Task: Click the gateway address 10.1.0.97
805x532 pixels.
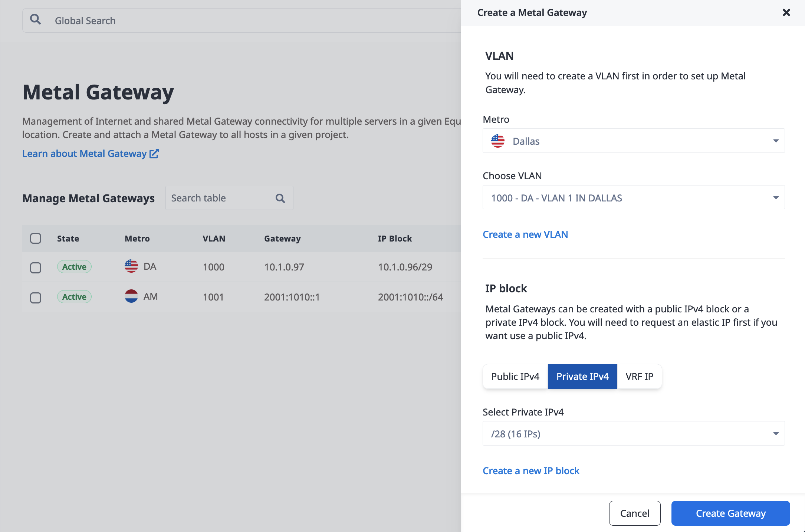Action: click(x=284, y=267)
